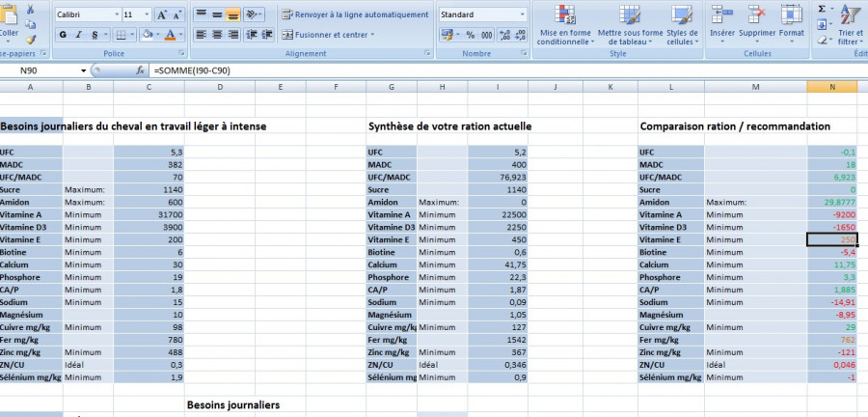Toggle italic (I) formatting

point(78,35)
